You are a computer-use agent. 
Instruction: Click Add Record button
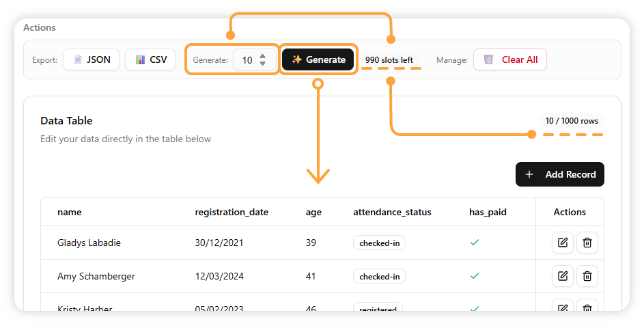pyautogui.click(x=560, y=174)
